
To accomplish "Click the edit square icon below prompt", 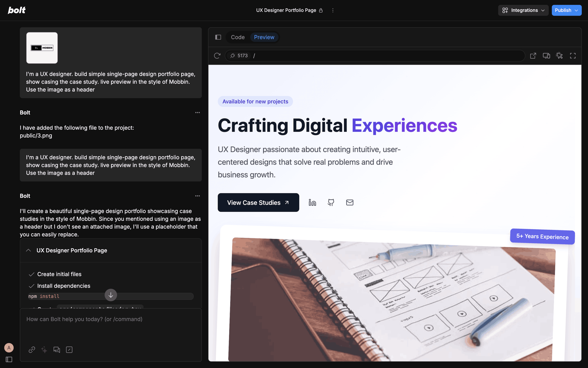I will tap(69, 350).
